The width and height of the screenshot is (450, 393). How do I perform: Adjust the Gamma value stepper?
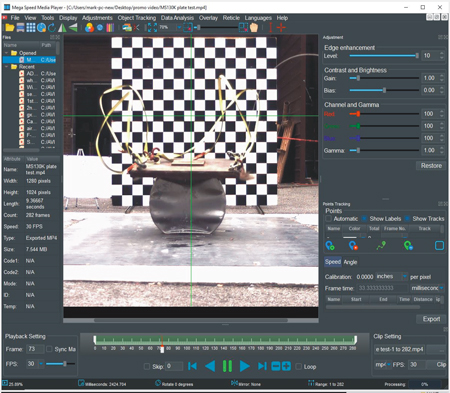pos(442,150)
